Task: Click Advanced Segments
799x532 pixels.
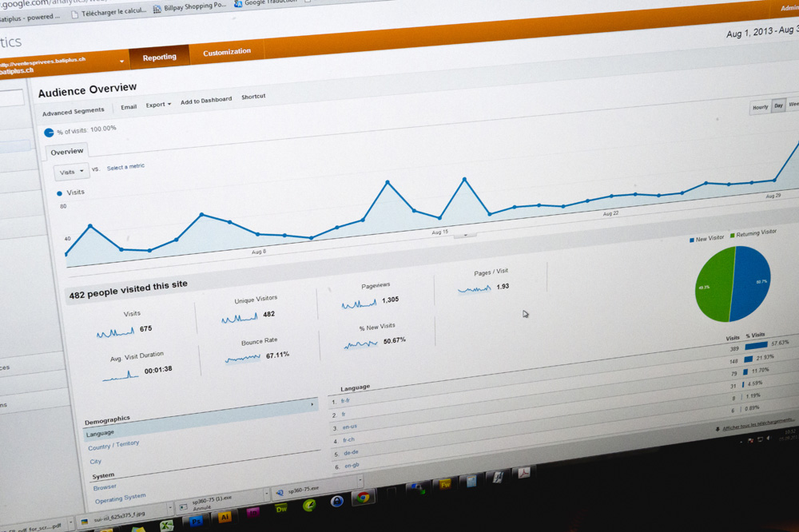Action: (74, 112)
